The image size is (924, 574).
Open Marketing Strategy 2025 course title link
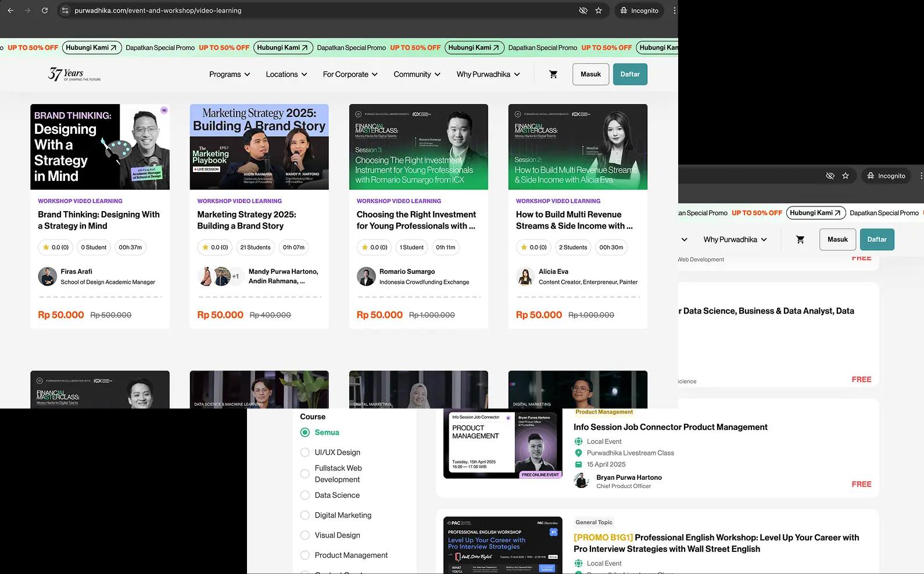pos(246,220)
